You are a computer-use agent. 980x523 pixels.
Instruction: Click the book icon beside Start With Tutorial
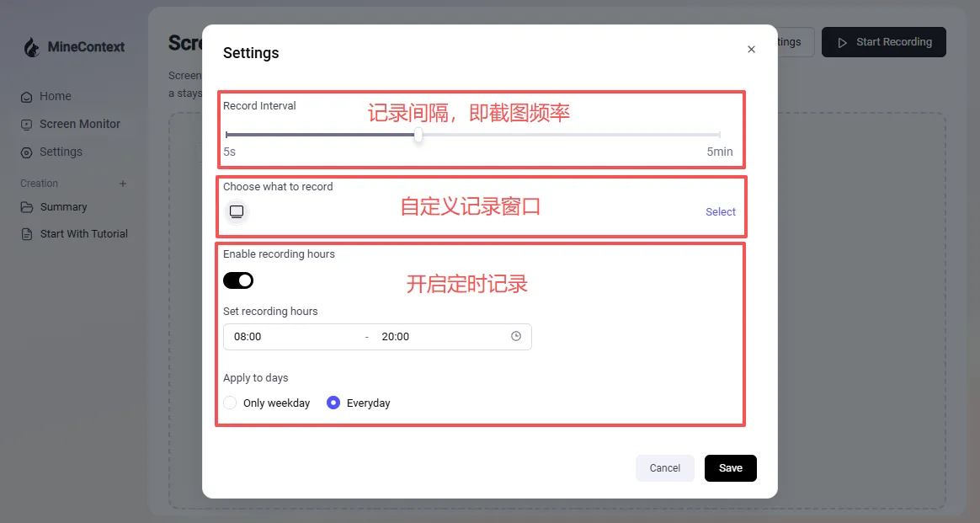[x=26, y=233]
